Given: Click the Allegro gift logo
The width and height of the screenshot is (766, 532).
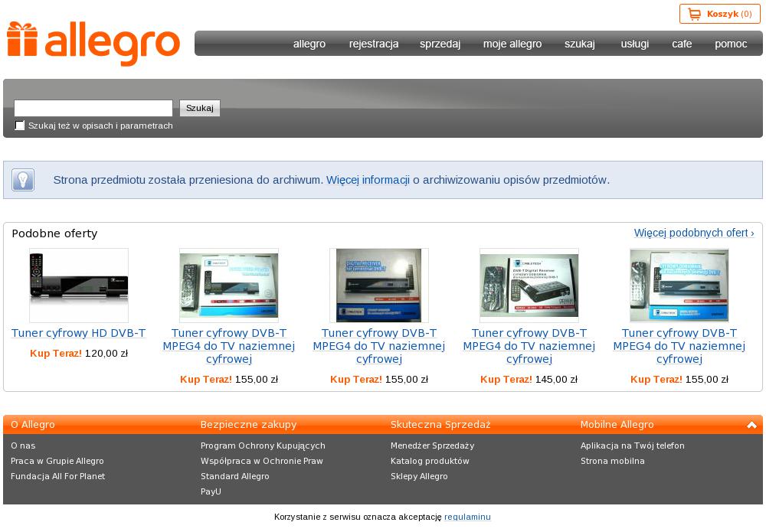Looking at the screenshot, I should point(93,44).
